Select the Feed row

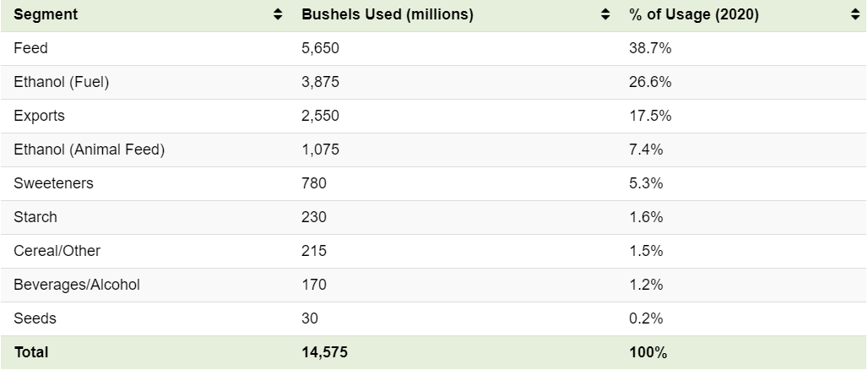tap(434, 49)
